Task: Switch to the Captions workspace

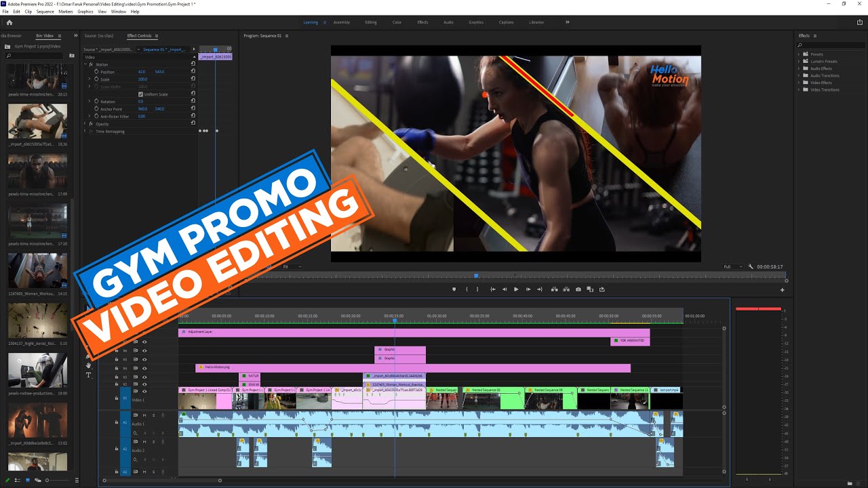Action: click(x=507, y=22)
